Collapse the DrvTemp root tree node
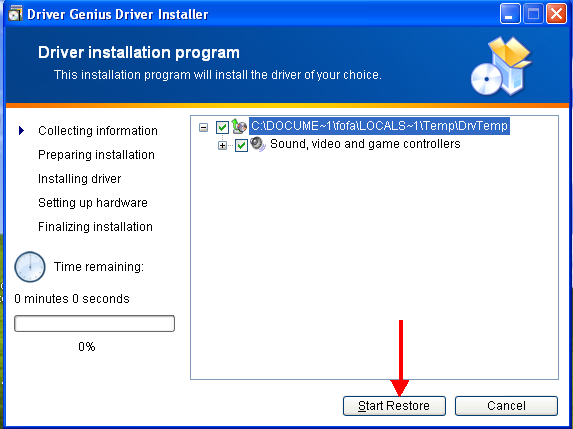573x429 pixels. pyautogui.click(x=204, y=127)
